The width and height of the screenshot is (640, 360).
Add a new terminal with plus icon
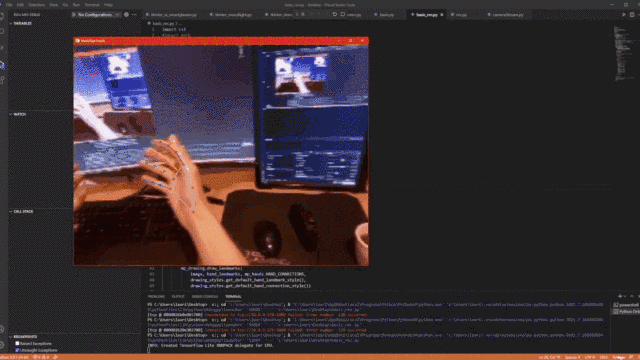[x=620, y=296]
